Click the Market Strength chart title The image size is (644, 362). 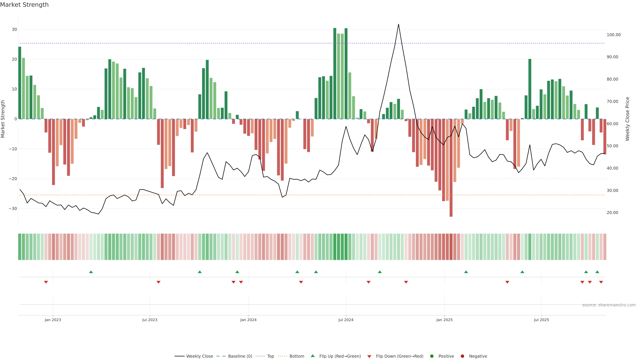24,5
